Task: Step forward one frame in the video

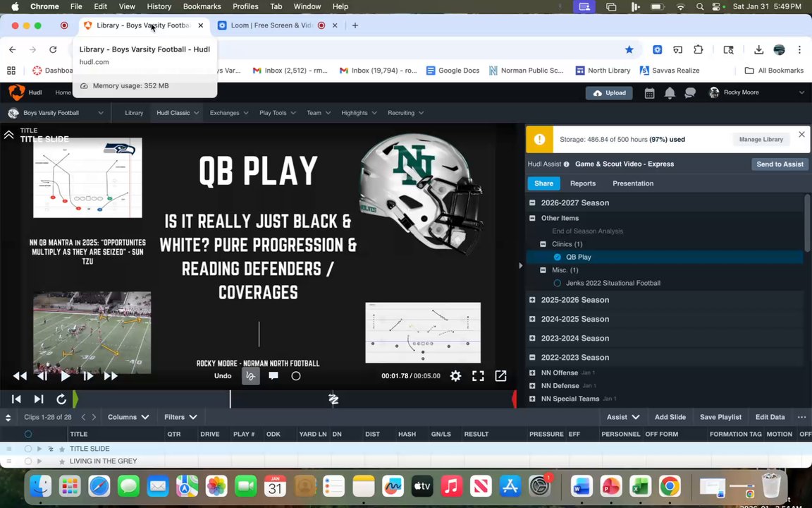Action: coord(88,376)
